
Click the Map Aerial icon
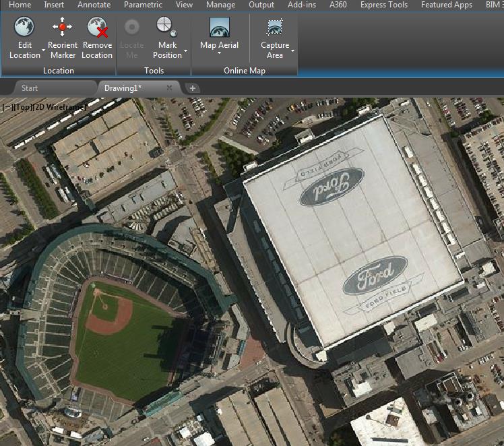pos(219,28)
